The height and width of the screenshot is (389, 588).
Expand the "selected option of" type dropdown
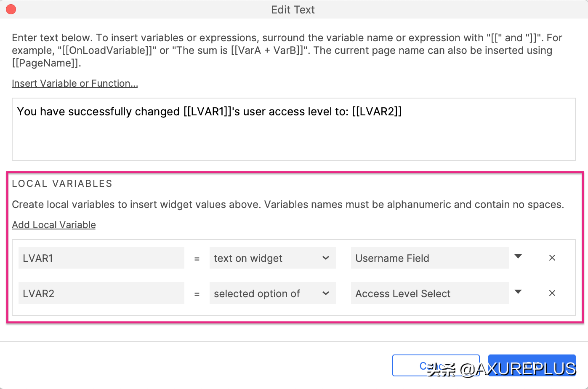tap(272, 293)
